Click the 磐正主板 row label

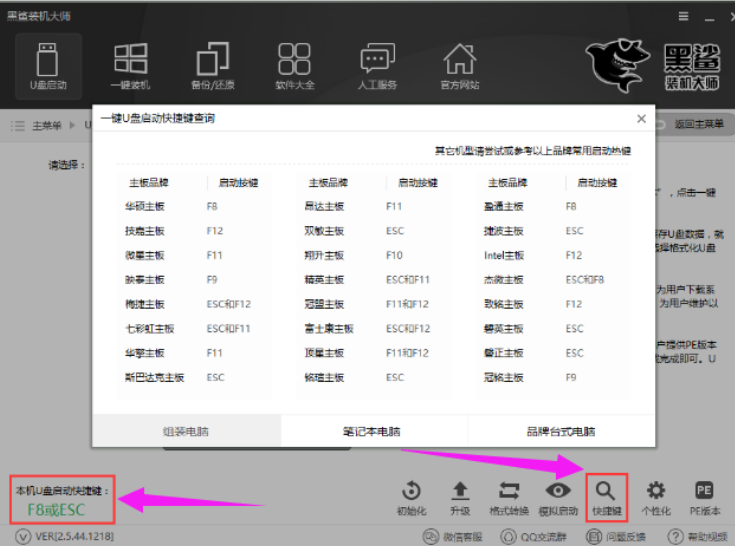[504, 353]
